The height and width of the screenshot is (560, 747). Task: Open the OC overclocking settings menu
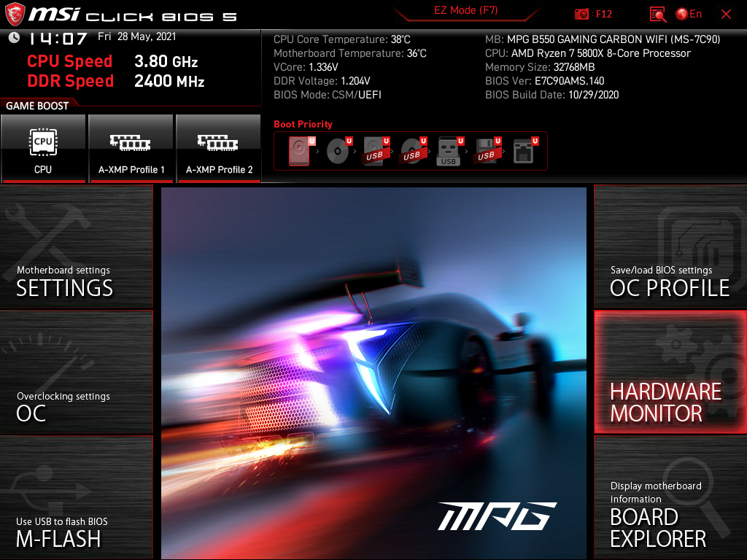pyautogui.click(x=76, y=373)
